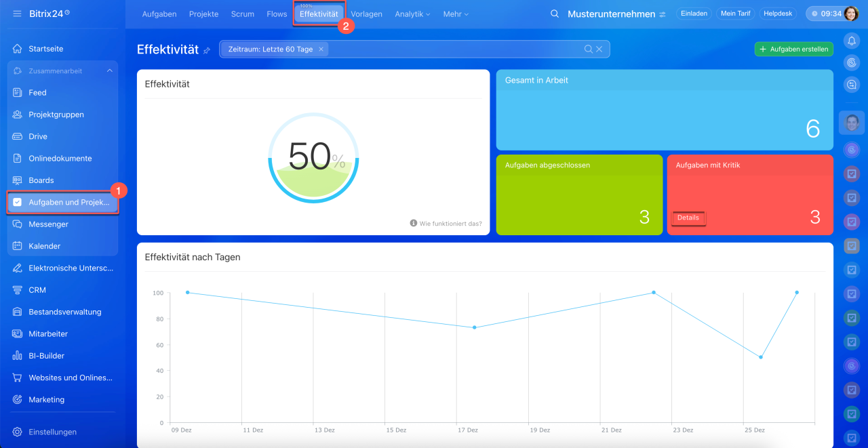Screen dimensions: 868x448
Task: Click Details in Aufgaben mit Kritik
Action: point(688,218)
